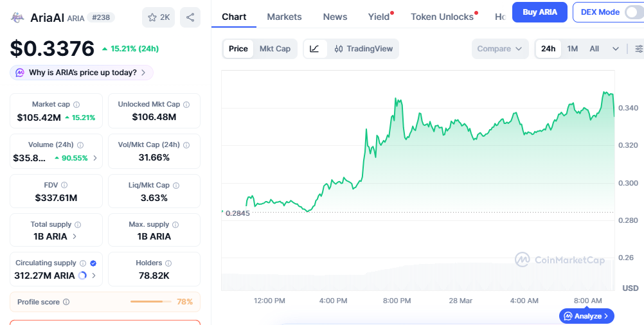Expand more time range options chevron

(x=616, y=49)
